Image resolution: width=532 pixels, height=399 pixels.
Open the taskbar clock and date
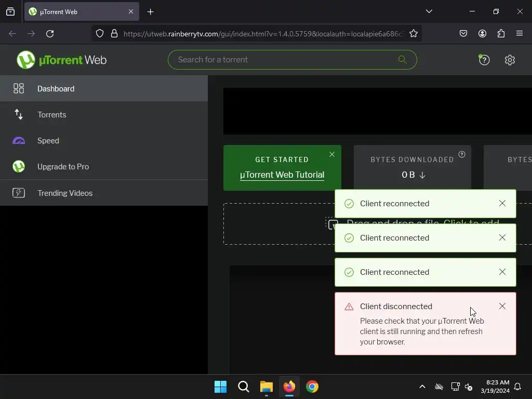point(495,387)
